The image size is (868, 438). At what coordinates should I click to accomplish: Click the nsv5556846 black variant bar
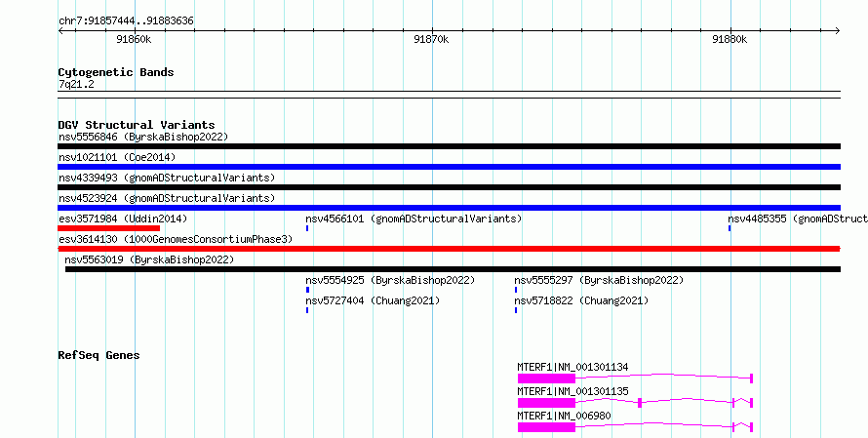[x=449, y=146]
